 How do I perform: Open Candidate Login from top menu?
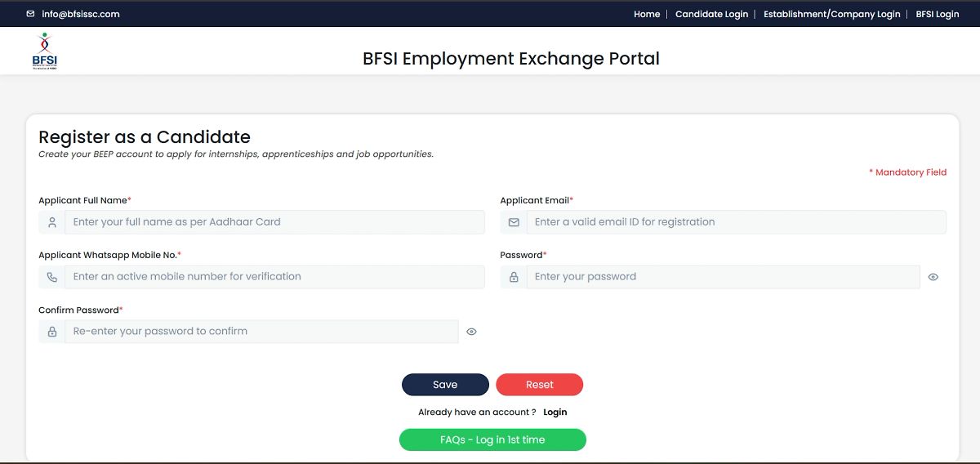(711, 14)
